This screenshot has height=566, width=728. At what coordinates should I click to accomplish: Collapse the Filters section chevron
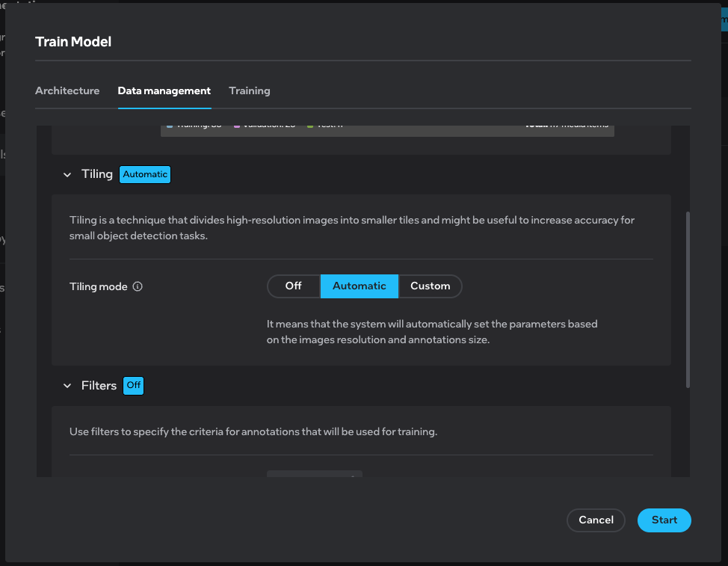pos(67,387)
